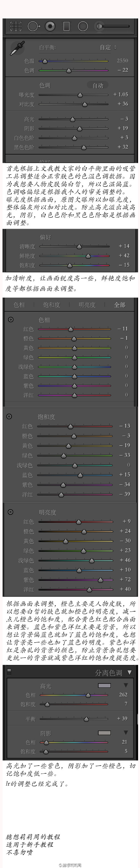140x868 pixels.
Task: Expand the 高光 color picker triangle
Action: pyautogui.click(x=126, y=685)
